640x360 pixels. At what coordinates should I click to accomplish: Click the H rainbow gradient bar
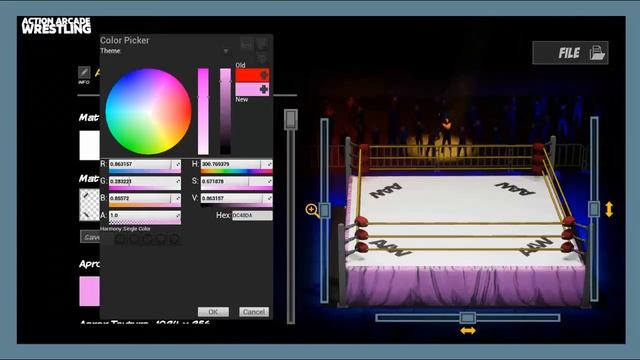pos(236,171)
